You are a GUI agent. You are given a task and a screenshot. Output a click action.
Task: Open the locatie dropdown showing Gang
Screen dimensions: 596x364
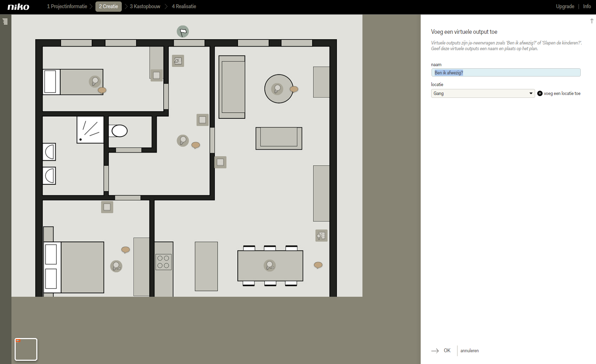[x=483, y=94]
